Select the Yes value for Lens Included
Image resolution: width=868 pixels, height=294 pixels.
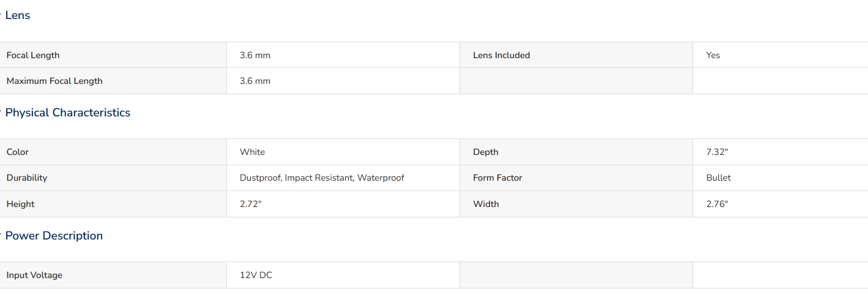click(713, 55)
